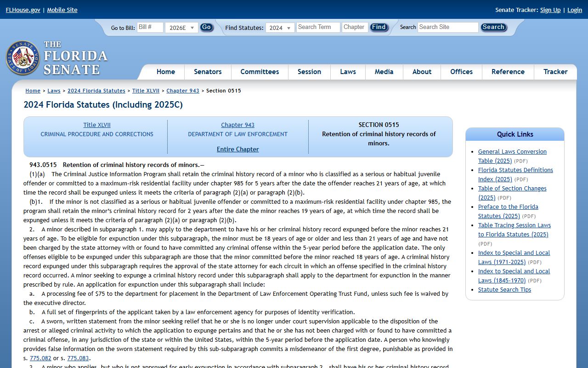Follow the statute reference link 775.082

click(40, 358)
